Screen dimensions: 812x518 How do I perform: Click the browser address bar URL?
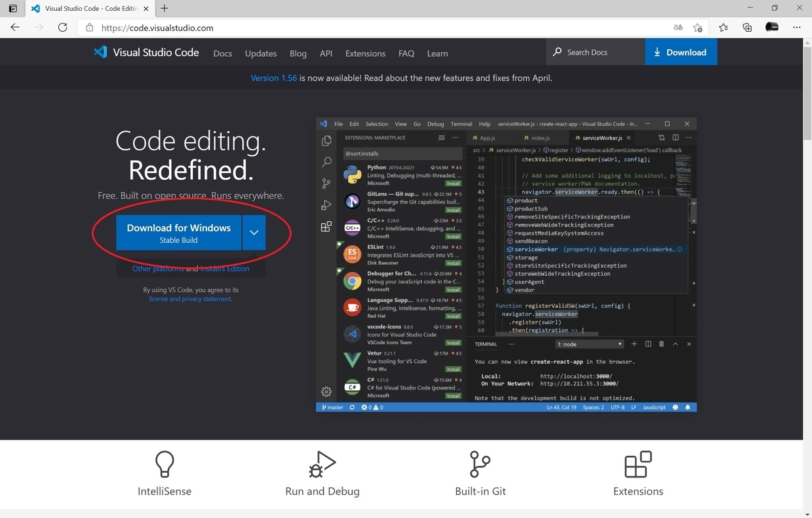point(157,28)
